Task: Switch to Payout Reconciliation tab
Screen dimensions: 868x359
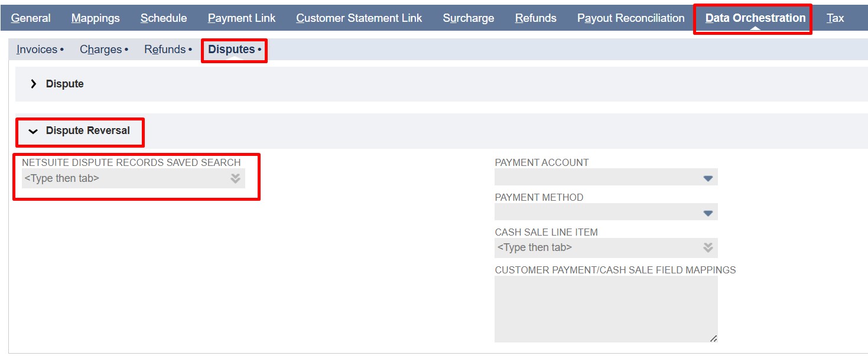Action: [630, 18]
